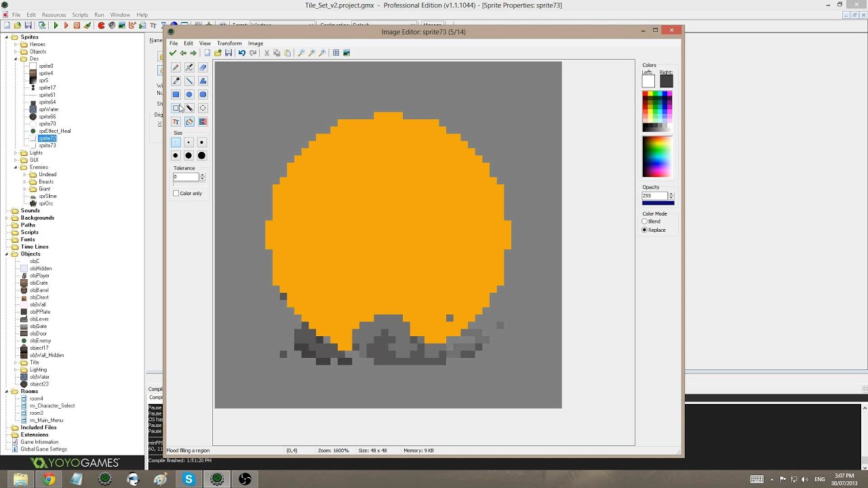868x488 pixels.
Task: Confirm changes with green checkmark
Action: coord(173,53)
